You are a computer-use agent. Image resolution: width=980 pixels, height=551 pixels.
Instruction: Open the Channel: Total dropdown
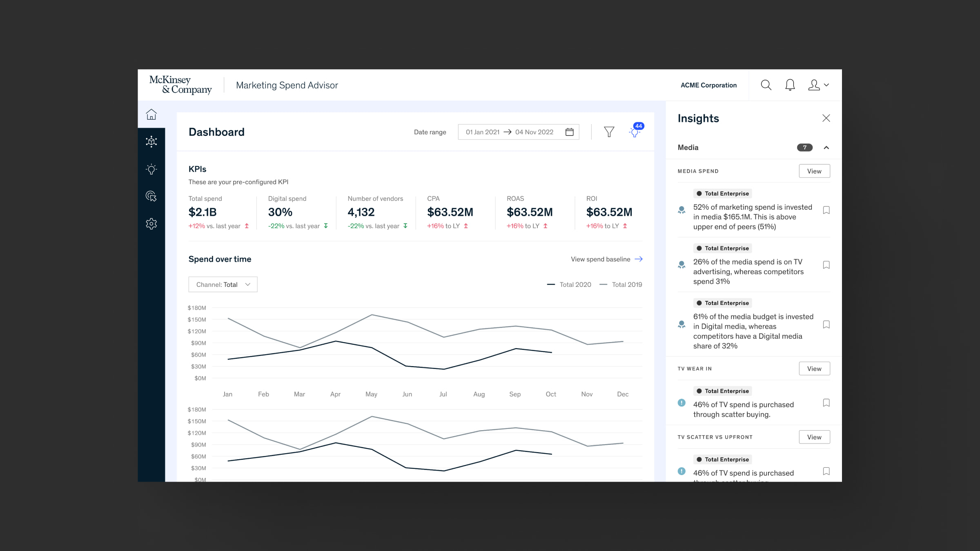coord(223,284)
